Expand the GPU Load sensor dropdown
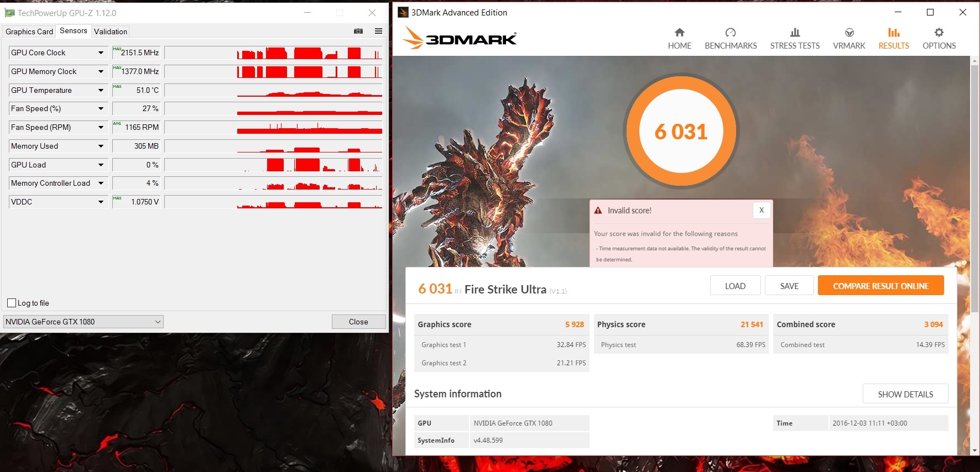The image size is (980, 472). (x=101, y=165)
